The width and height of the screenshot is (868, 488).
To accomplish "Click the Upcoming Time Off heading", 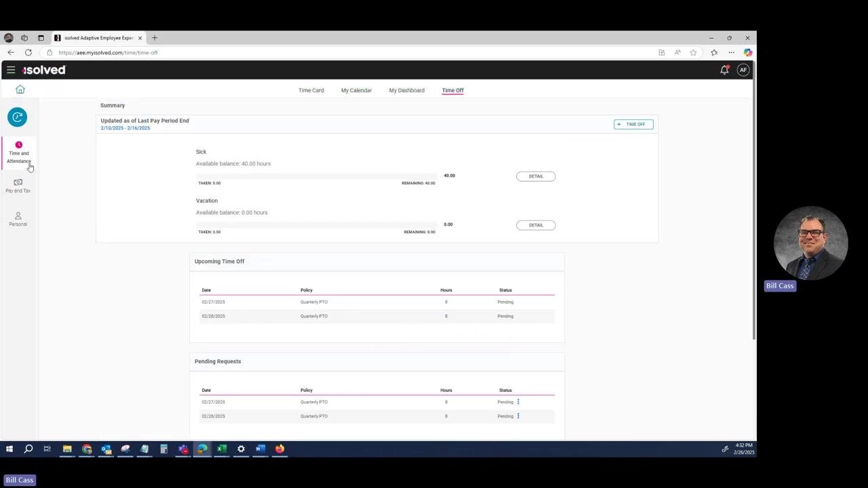I will click(220, 261).
